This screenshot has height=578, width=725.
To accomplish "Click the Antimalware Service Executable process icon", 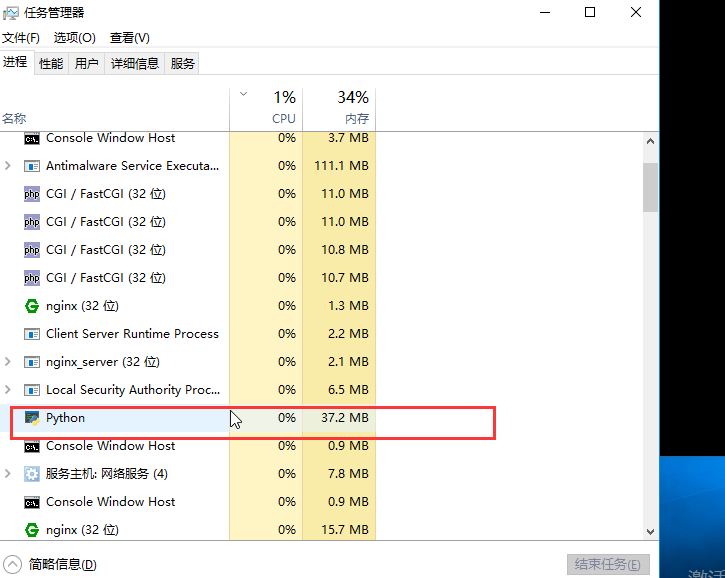I will tap(32, 166).
